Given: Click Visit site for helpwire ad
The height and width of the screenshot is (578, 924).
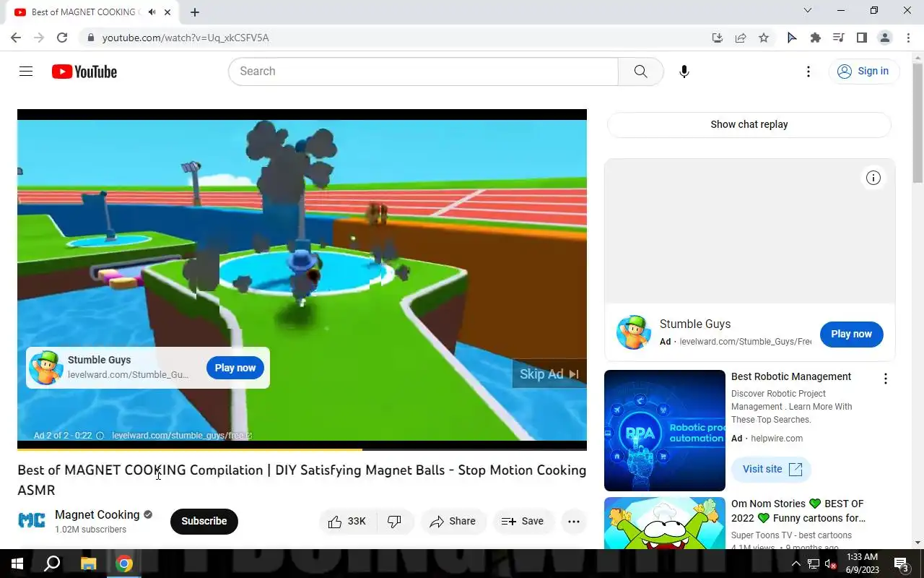Looking at the screenshot, I should pyautogui.click(x=772, y=469).
